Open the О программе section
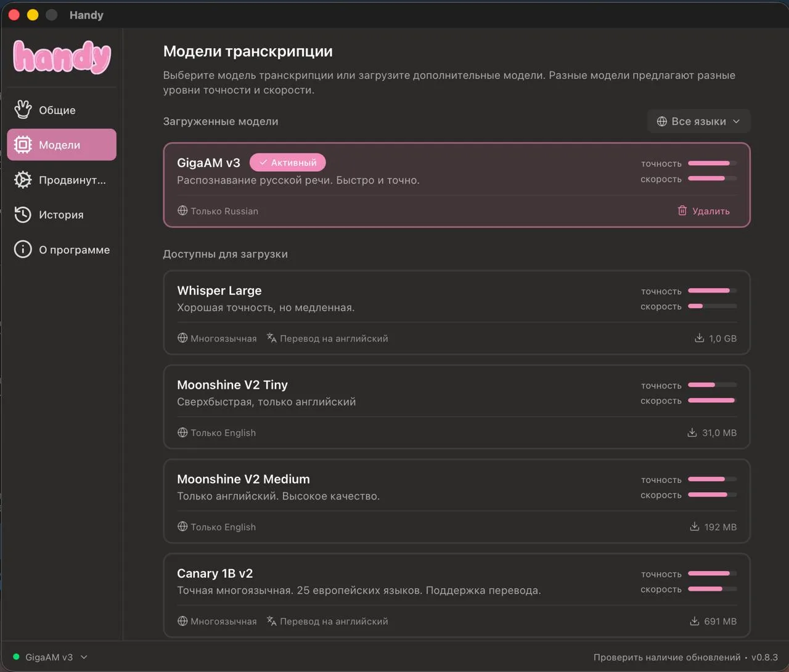The width and height of the screenshot is (789, 672). 62,249
